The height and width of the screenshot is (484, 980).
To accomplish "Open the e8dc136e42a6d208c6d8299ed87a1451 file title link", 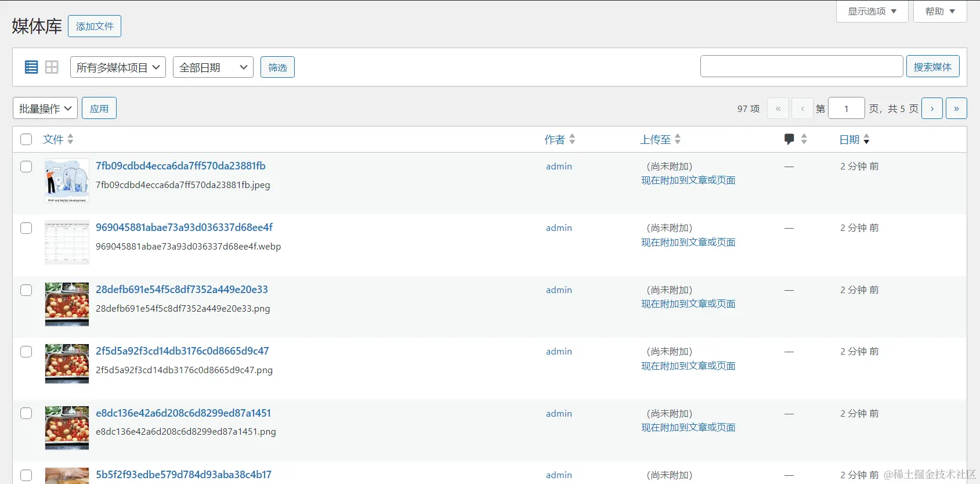I will tap(183, 413).
